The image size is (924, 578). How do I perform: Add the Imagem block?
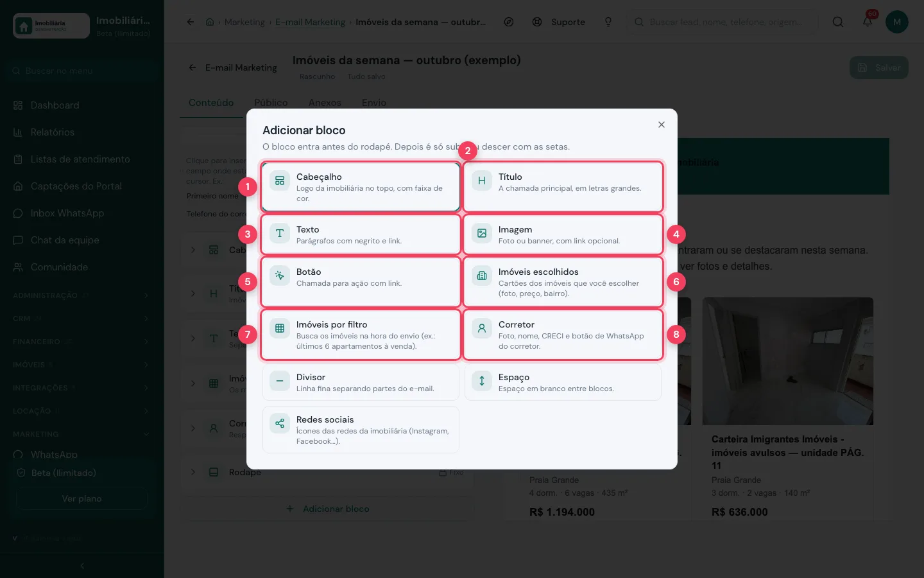coord(563,234)
